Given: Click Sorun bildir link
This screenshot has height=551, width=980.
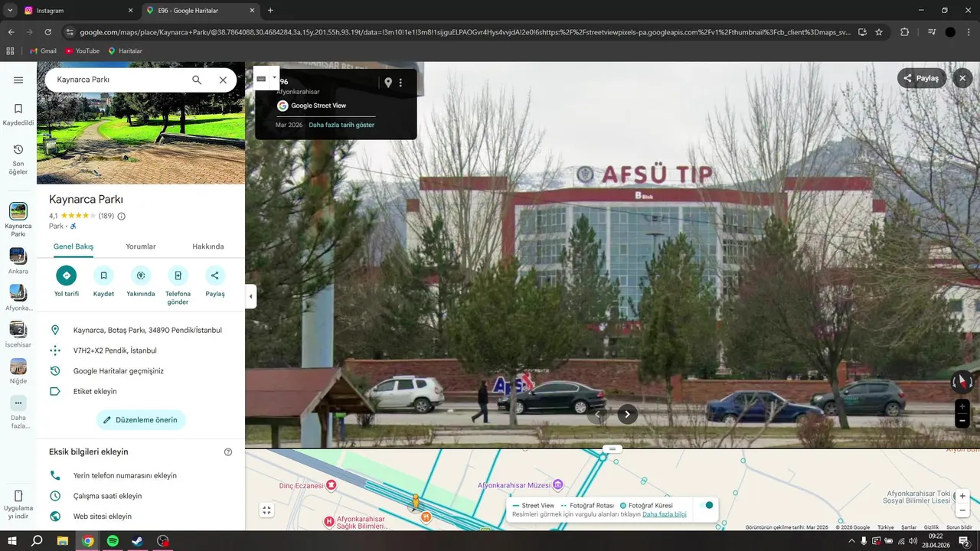Looking at the screenshot, I should pos(959,527).
